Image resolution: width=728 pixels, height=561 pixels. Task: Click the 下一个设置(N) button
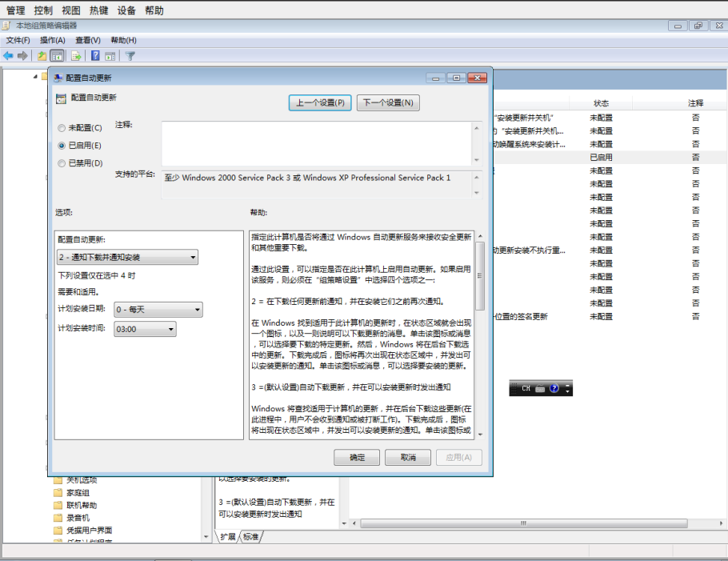388,102
